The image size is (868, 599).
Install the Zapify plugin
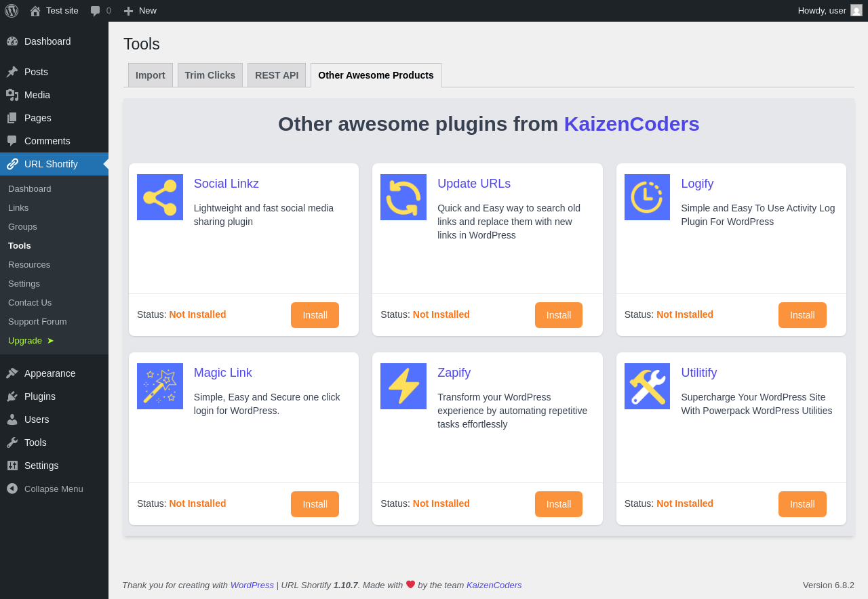coord(559,504)
